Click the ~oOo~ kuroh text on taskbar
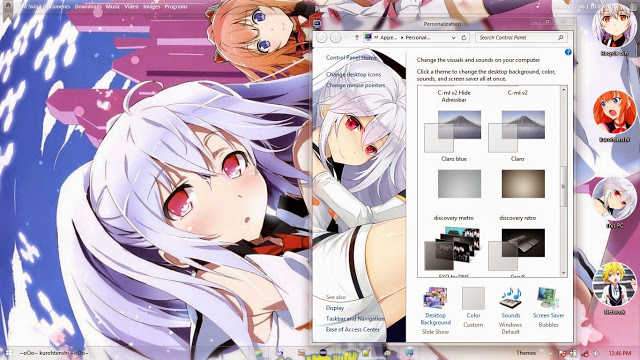 pyautogui.click(x=54, y=353)
